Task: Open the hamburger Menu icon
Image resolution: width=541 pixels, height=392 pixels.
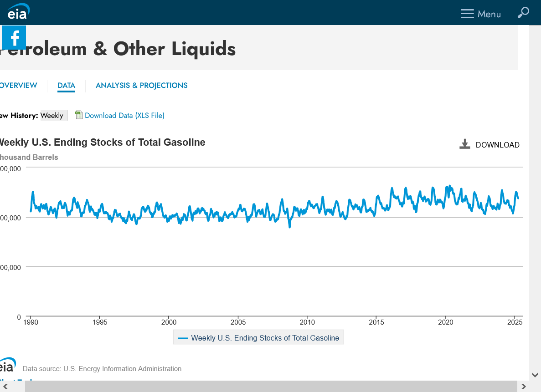Action: coord(467,14)
